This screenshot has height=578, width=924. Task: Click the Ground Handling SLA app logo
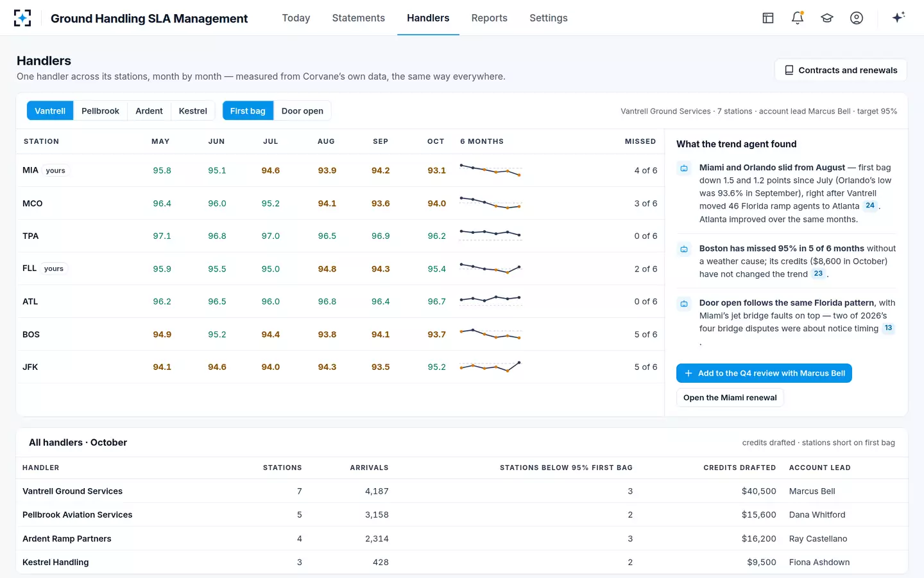[x=22, y=18]
